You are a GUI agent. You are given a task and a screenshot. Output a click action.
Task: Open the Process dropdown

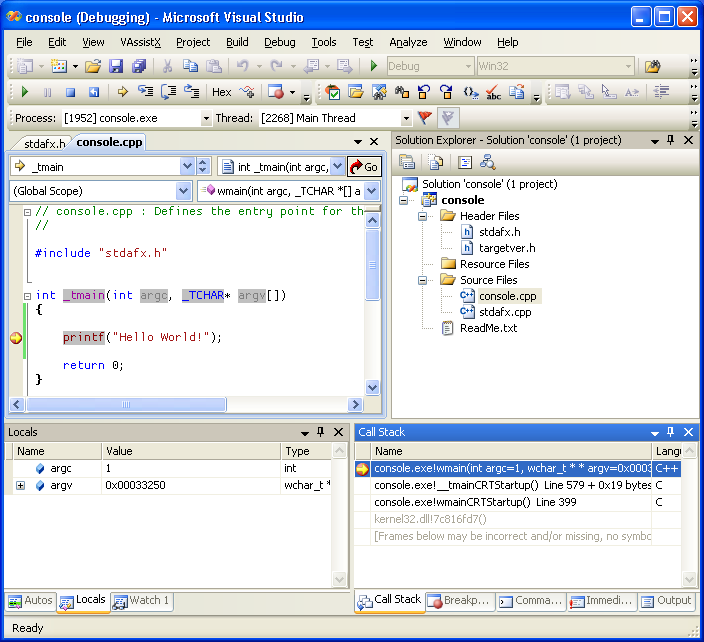click(206, 118)
